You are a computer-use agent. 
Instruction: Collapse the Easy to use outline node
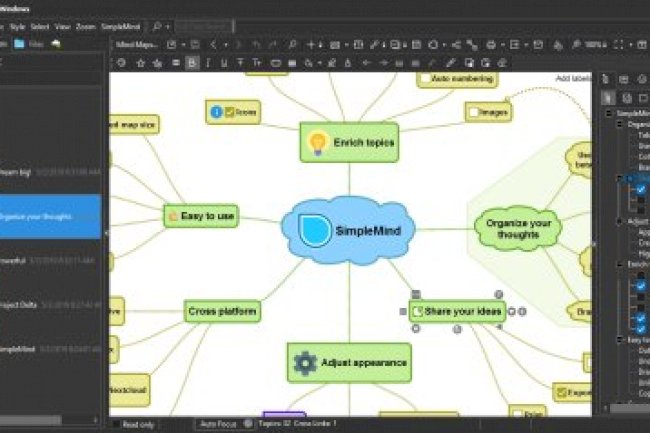tap(620, 340)
